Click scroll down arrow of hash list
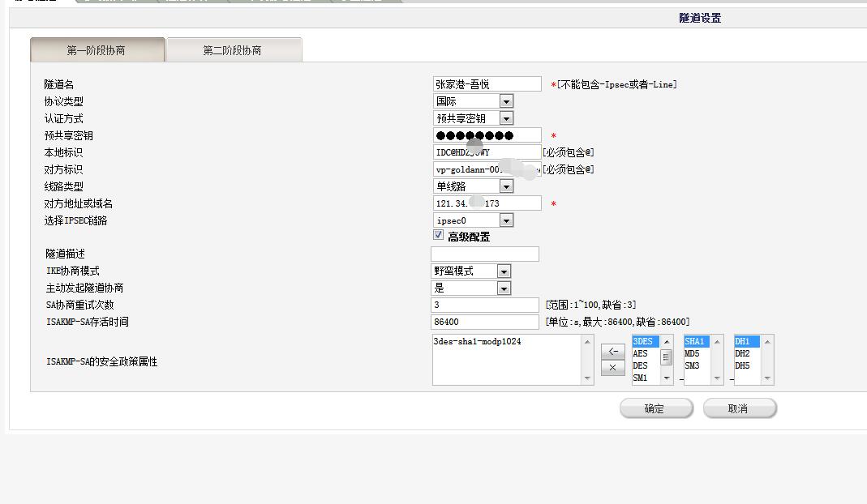 click(717, 378)
